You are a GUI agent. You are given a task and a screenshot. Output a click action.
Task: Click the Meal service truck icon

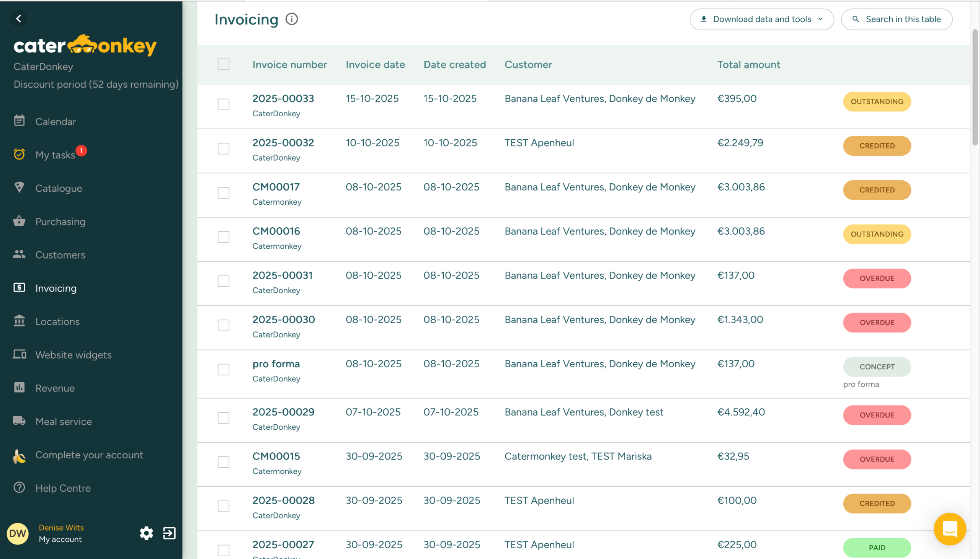19,421
